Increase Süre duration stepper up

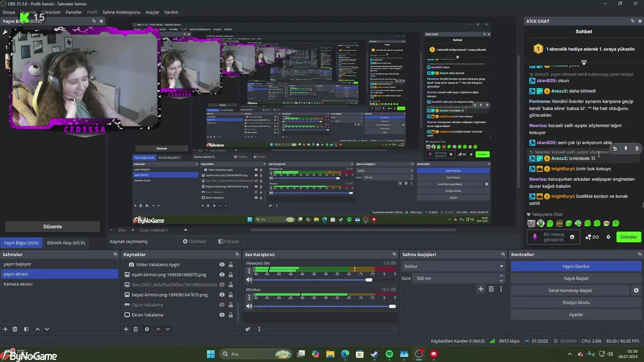click(501, 276)
